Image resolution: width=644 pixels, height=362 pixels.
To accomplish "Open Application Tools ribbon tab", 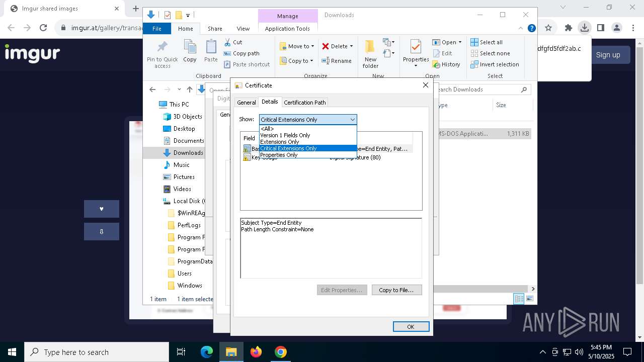I will 287,29.
